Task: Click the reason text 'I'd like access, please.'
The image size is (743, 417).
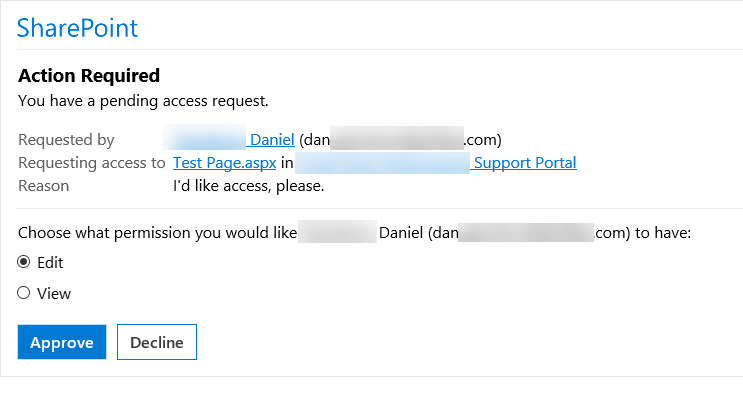Action: [x=248, y=186]
